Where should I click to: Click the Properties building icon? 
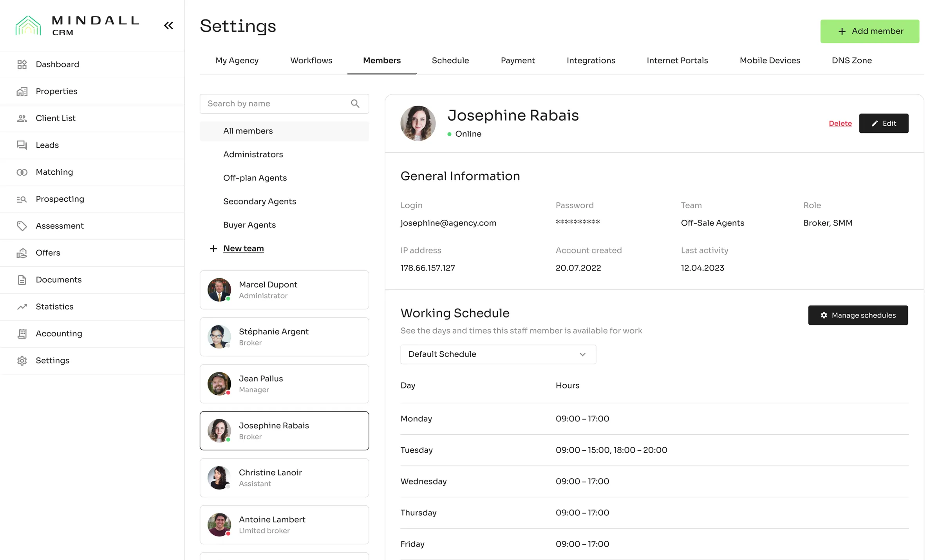(22, 91)
